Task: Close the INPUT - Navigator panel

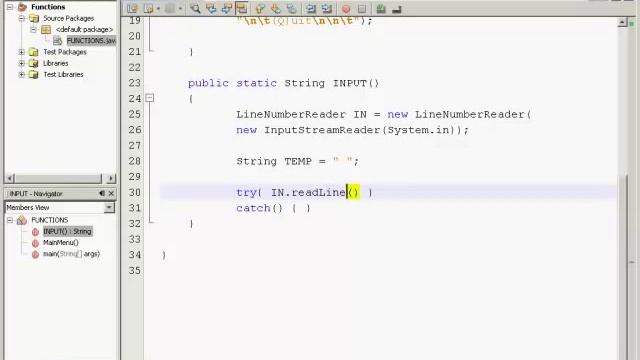Action: click(111, 193)
